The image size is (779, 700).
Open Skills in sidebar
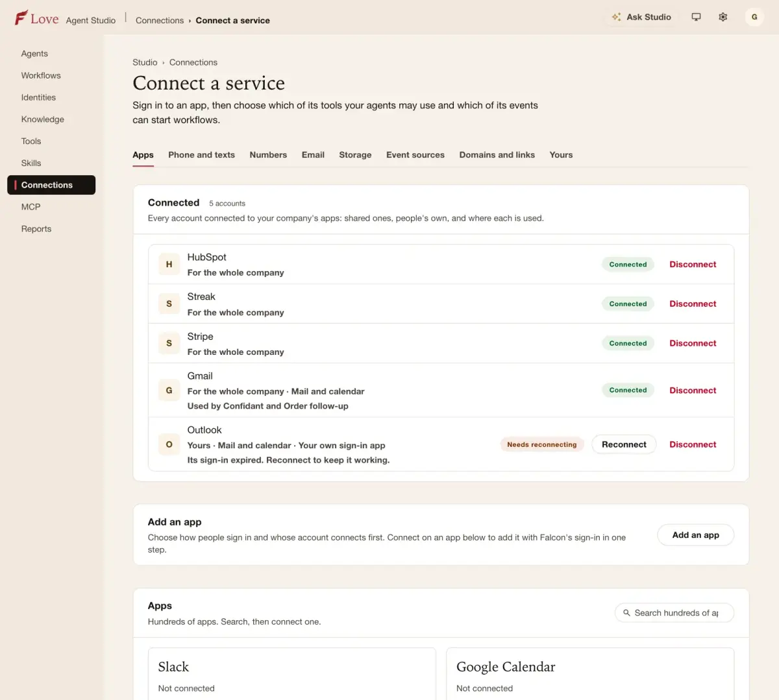(51, 163)
